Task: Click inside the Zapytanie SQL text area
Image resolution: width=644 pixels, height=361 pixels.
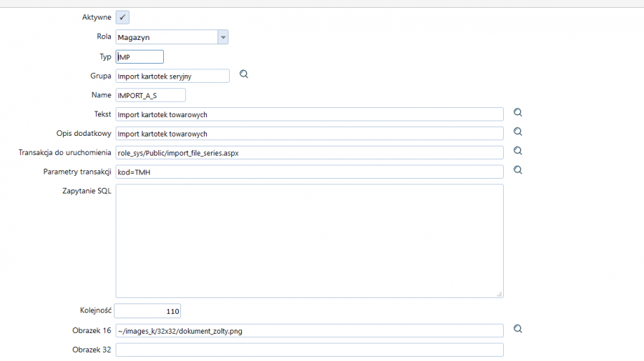Action: coord(309,241)
